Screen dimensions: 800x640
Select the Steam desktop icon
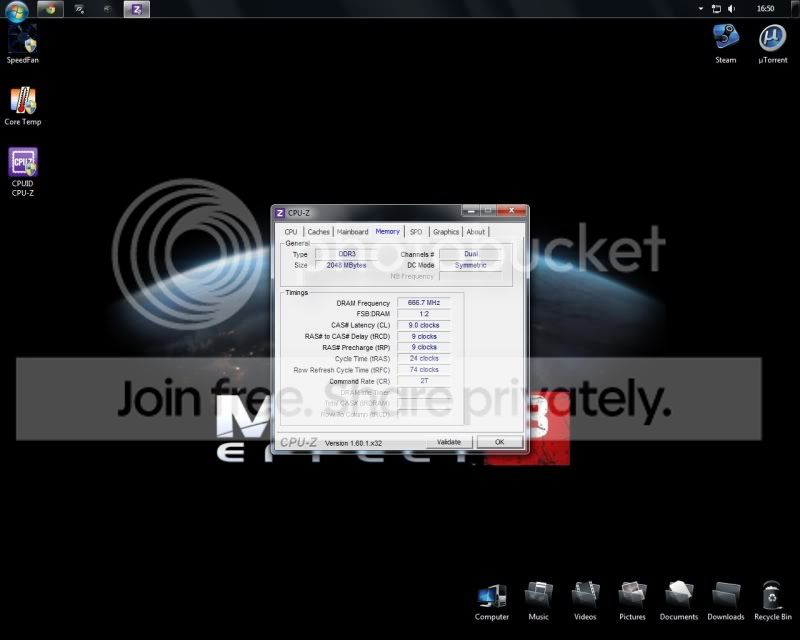[726, 43]
